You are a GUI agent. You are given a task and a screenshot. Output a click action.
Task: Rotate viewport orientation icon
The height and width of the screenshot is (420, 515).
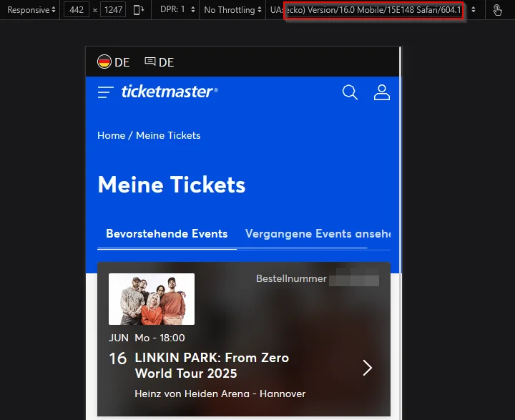coord(139,10)
